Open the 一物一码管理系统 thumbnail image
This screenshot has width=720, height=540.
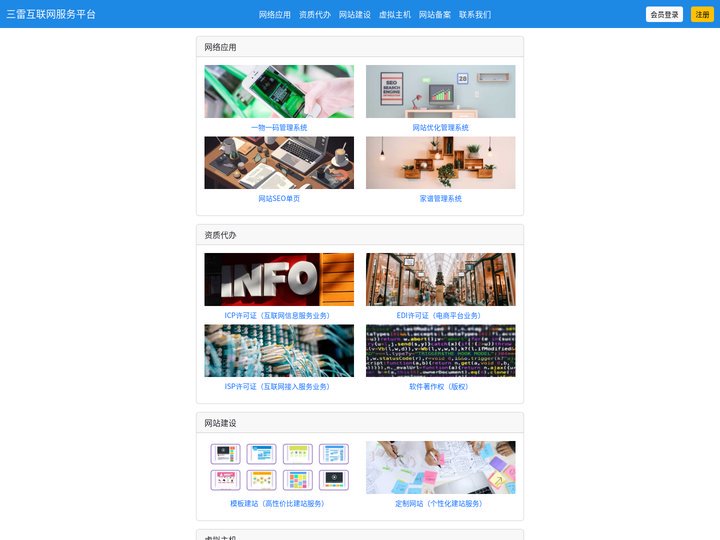pyautogui.click(x=279, y=91)
